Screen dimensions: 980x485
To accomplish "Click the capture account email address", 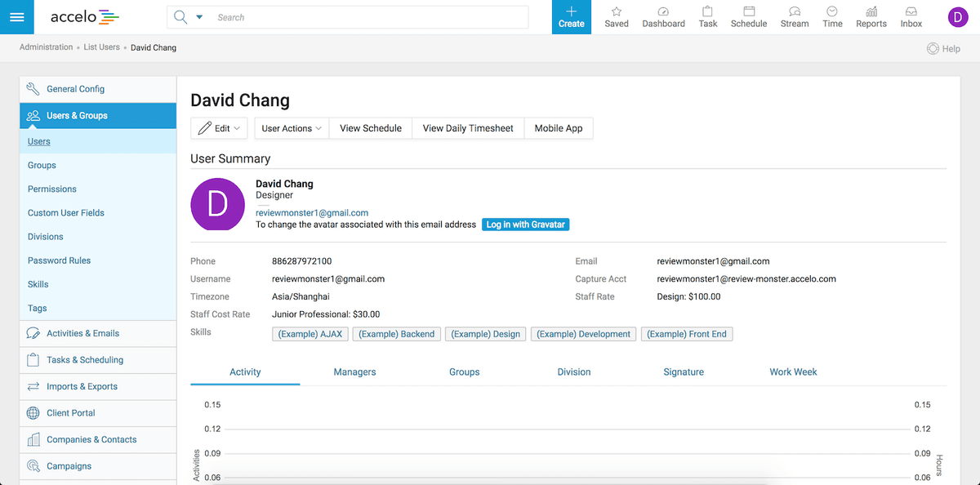I will pos(746,279).
